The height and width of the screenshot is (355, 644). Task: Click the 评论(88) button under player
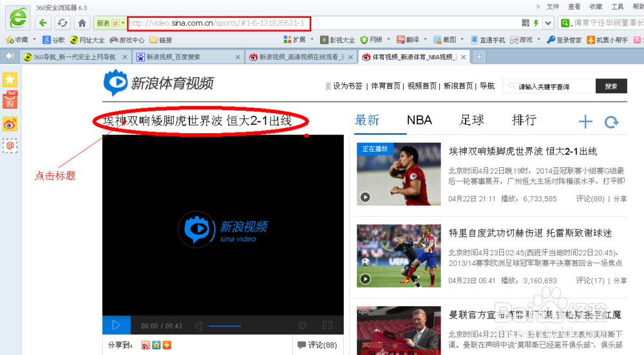(x=317, y=345)
